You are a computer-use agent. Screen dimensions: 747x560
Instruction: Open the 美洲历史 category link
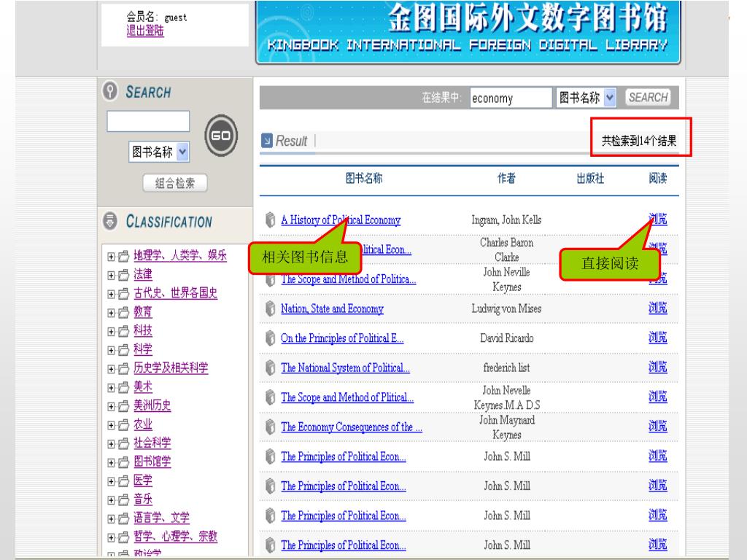coord(152,405)
